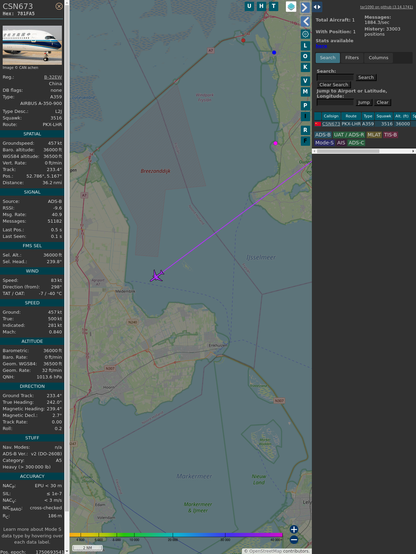Screen dimensions: 416x554
Task: Toggle the L map button
Action: (305, 46)
